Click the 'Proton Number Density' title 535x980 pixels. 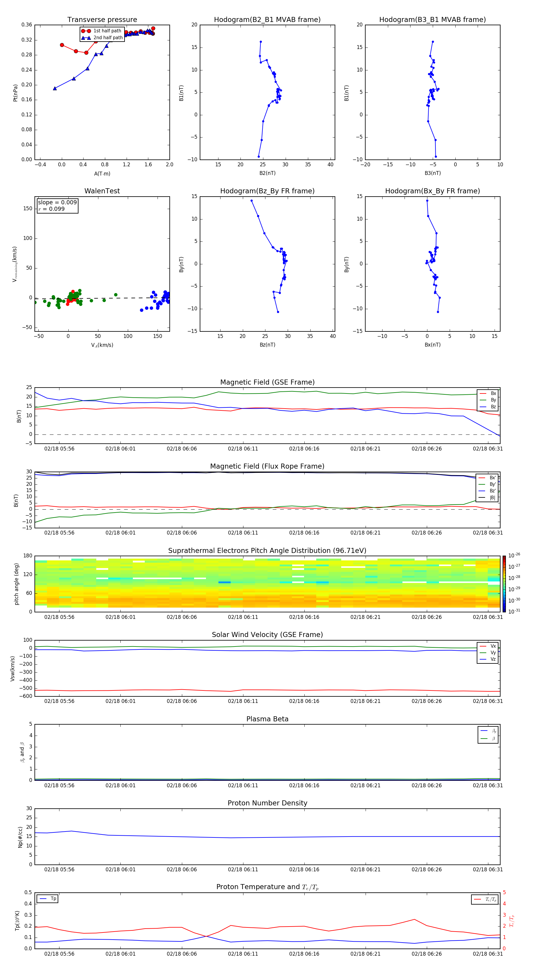267,803
